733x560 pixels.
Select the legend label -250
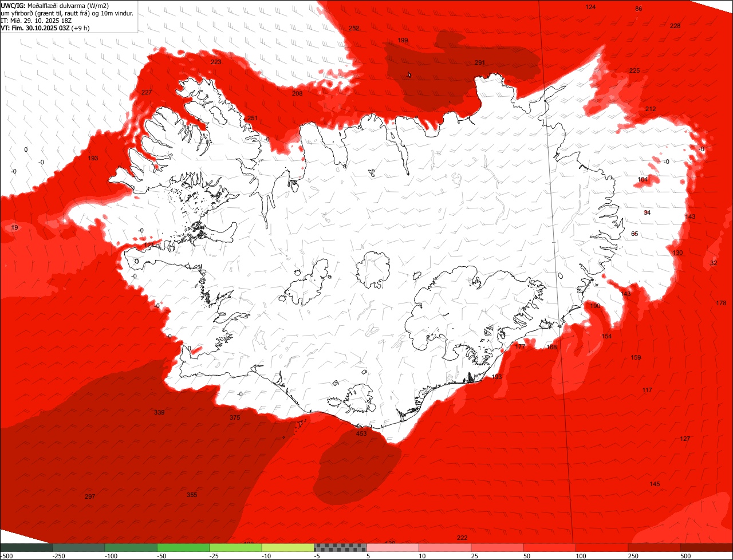pyautogui.click(x=58, y=556)
